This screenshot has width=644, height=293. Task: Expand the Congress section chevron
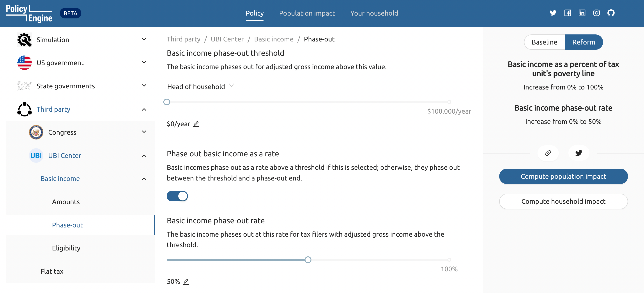144,132
